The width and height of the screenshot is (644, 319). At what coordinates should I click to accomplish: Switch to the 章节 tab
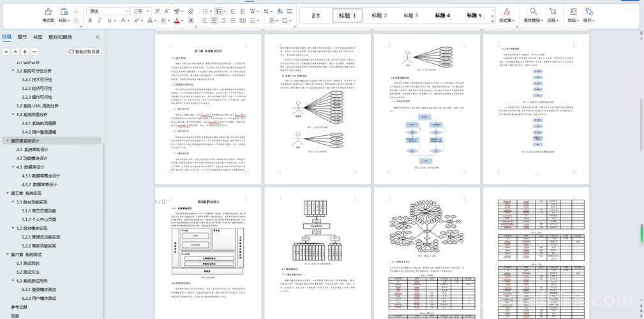point(22,37)
